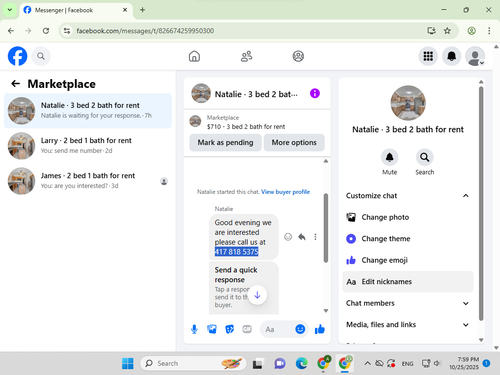Expand the Chat members section

pyautogui.click(x=408, y=303)
